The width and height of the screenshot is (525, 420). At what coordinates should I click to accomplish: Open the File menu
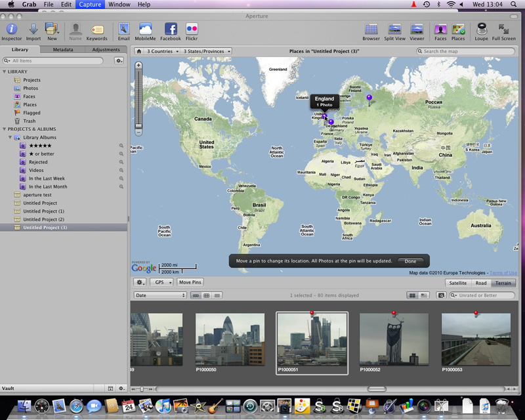49,5
